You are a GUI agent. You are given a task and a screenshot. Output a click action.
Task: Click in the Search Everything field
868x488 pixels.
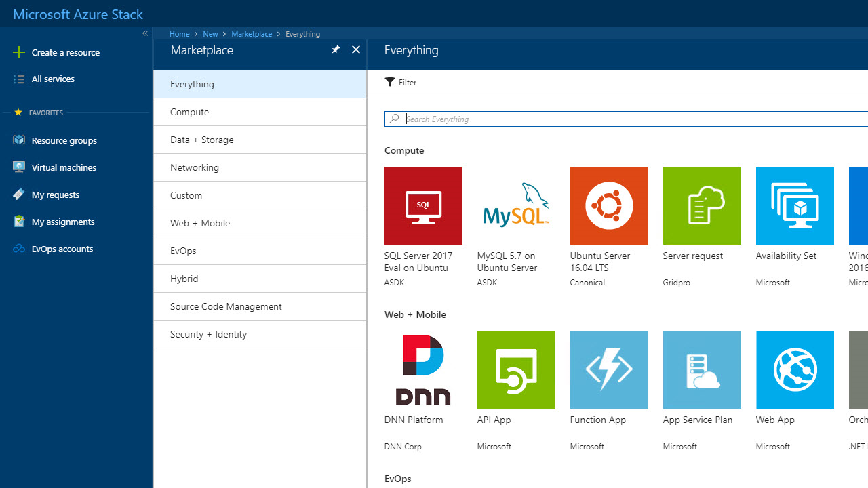point(626,119)
